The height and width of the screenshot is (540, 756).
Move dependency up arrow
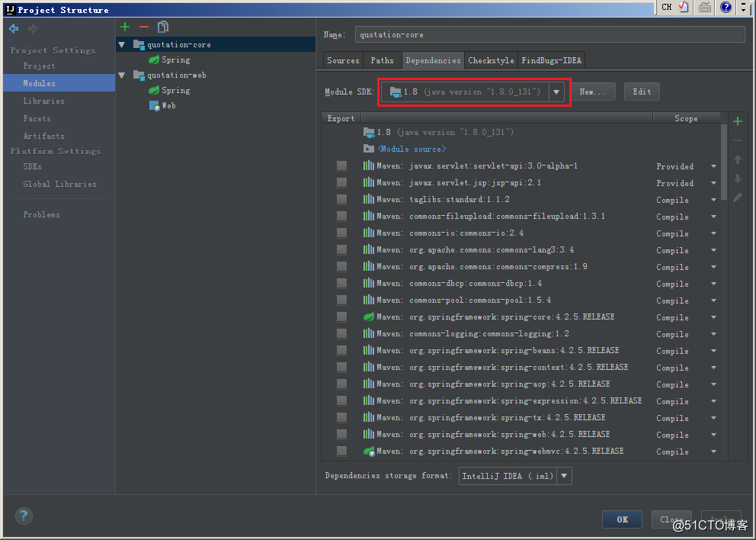coord(738,159)
